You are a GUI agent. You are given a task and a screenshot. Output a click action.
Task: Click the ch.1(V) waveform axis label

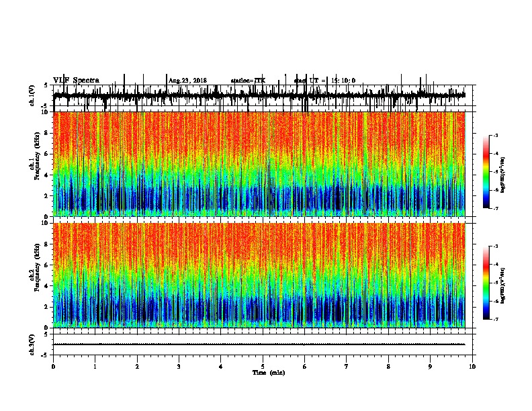click(x=32, y=95)
